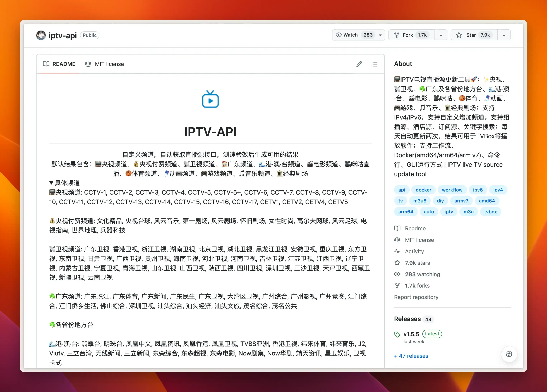Select the iptv topic tag
The height and width of the screenshot is (392, 547).
(449, 212)
